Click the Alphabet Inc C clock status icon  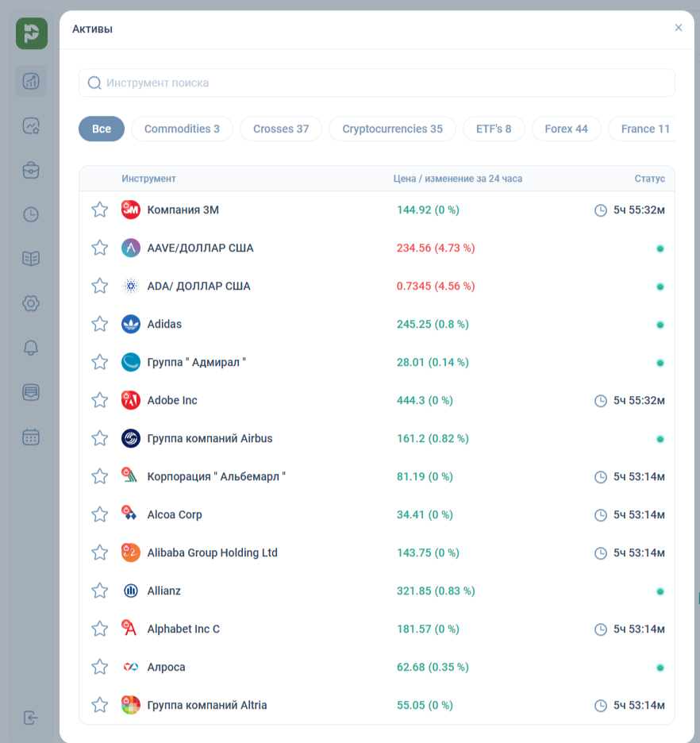[x=601, y=629]
